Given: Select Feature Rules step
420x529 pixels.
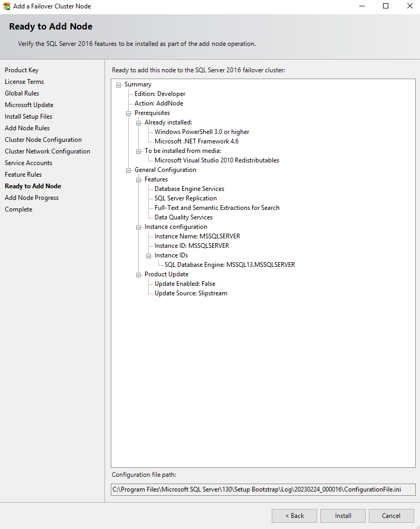Looking at the screenshot, I should click(23, 175).
